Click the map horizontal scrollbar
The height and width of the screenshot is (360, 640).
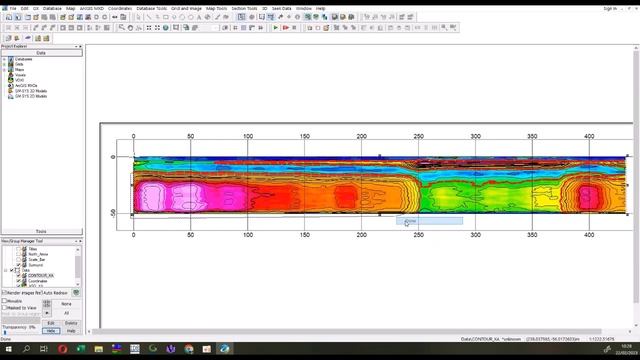coord(346,331)
